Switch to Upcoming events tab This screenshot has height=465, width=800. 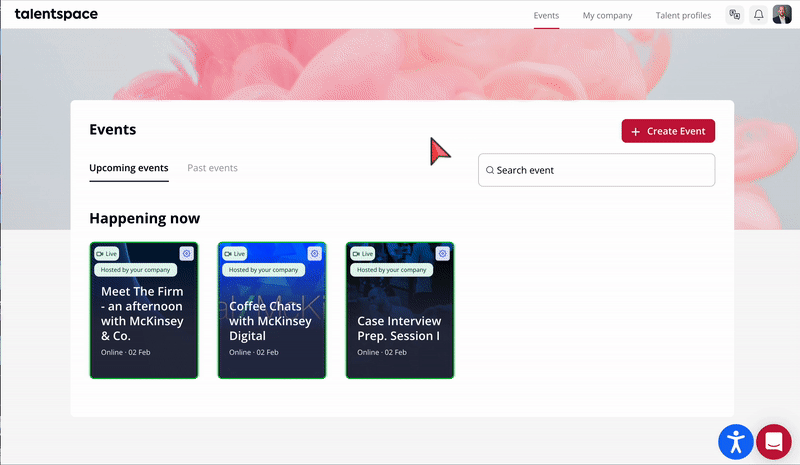coord(129,168)
